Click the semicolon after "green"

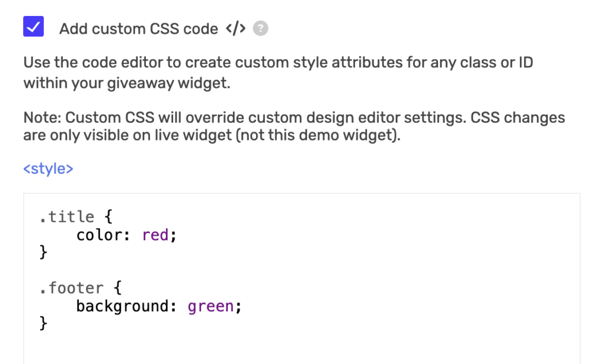pos(239,306)
